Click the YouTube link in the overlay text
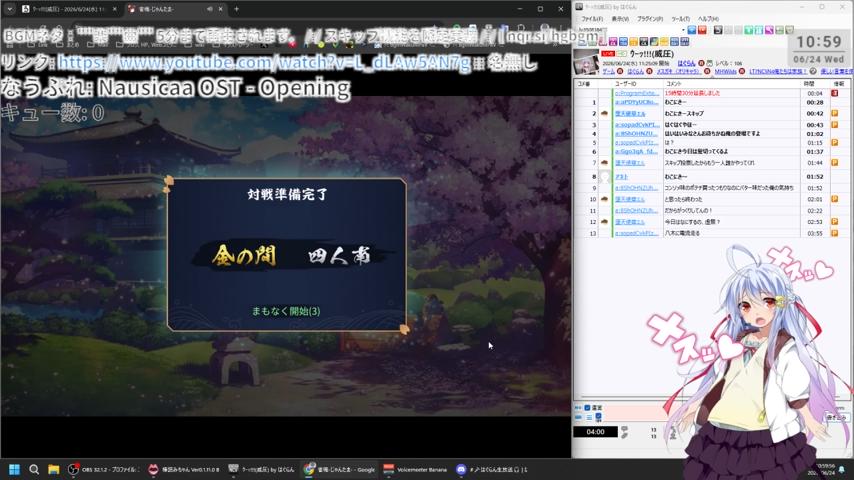Viewport: 854px width, 480px height. pos(264,64)
